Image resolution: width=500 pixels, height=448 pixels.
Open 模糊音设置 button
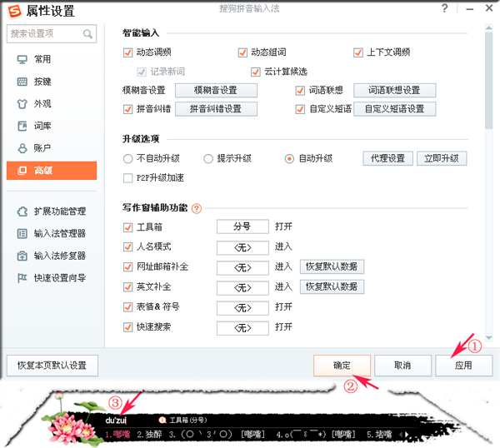[x=216, y=91]
